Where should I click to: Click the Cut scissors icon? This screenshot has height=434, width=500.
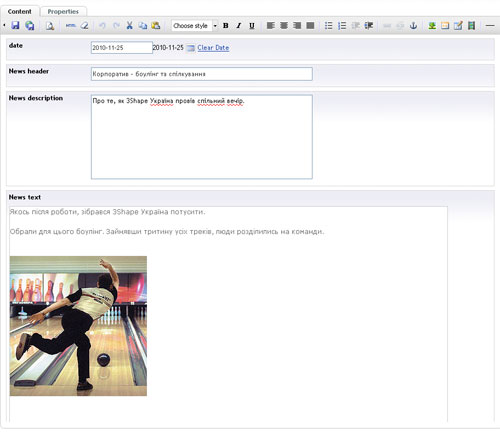(x=129, y=25)
